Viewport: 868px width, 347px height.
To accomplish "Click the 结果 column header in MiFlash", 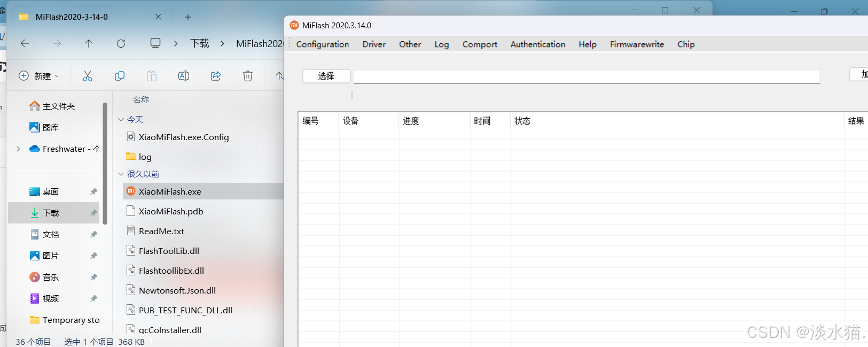I will [x=856, y=121].
